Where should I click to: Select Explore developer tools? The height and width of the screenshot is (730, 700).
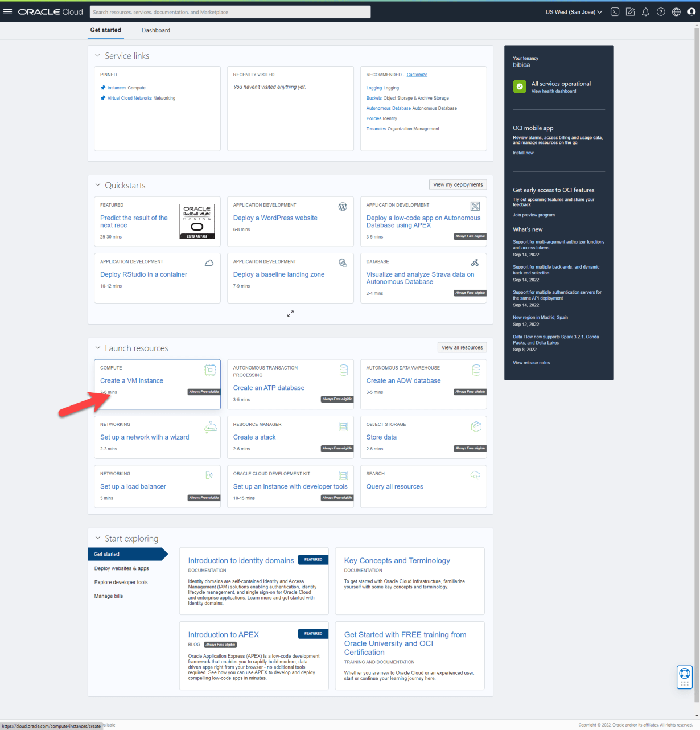[121, 583]
